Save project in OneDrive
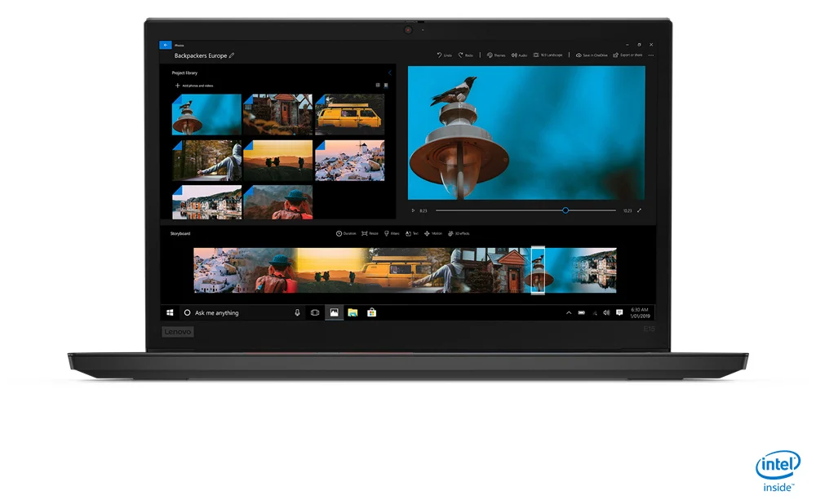816x504 pixels. pyautogui.click(x=592, y=55)
